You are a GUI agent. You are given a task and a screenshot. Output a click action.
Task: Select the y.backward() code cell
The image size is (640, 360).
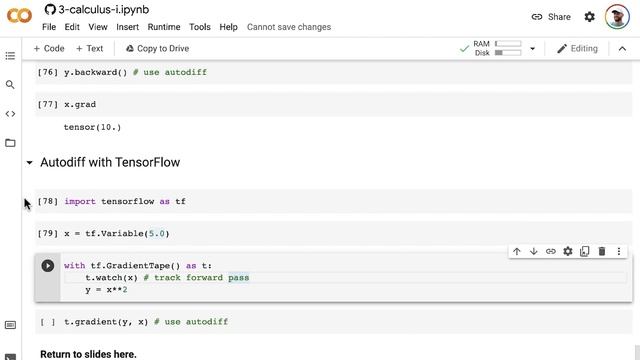click(333, 72)
